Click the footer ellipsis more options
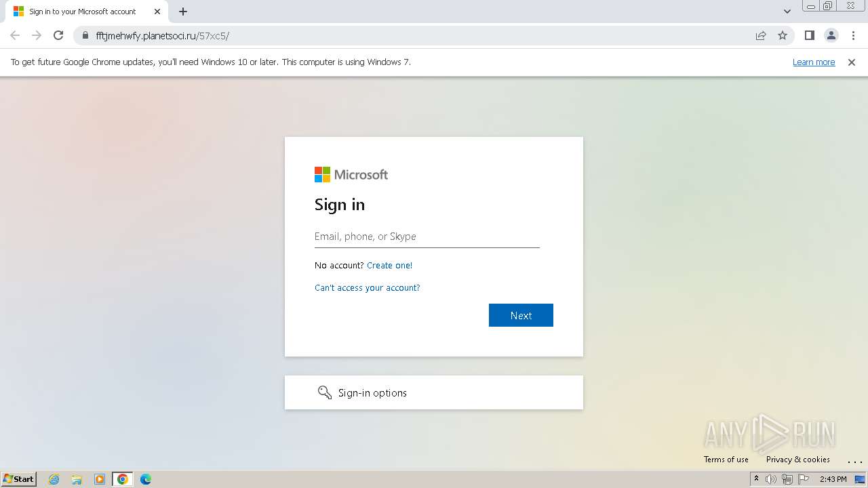 854,460
